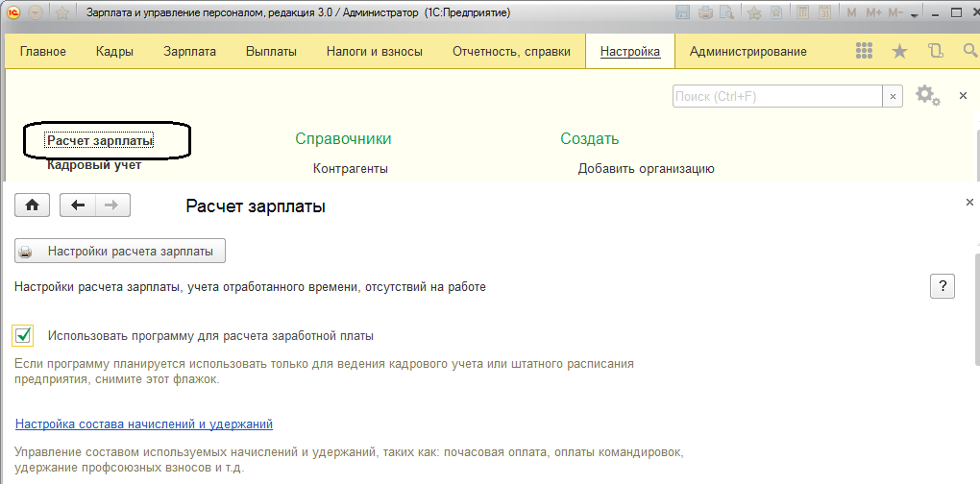980x484 pixels.
Task: Click the Save diskette icon in title bar
Action: click(x=682, y=12)
